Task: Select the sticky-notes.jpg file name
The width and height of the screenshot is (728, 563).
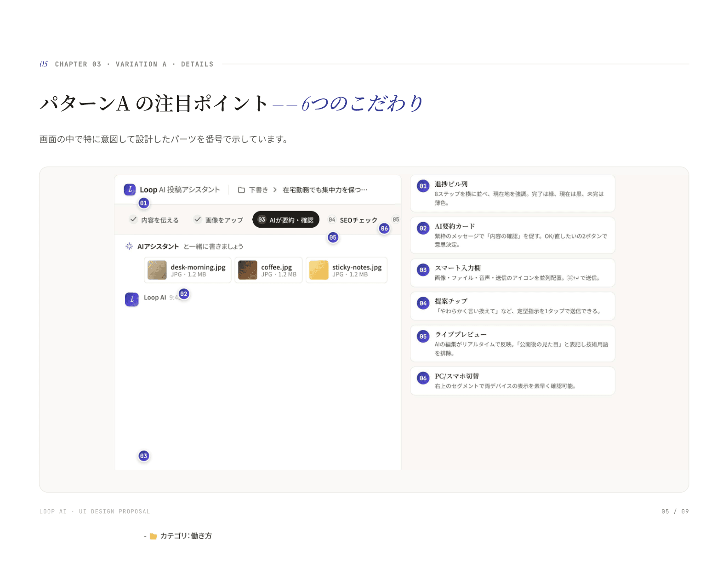Action: coord(357,267)
